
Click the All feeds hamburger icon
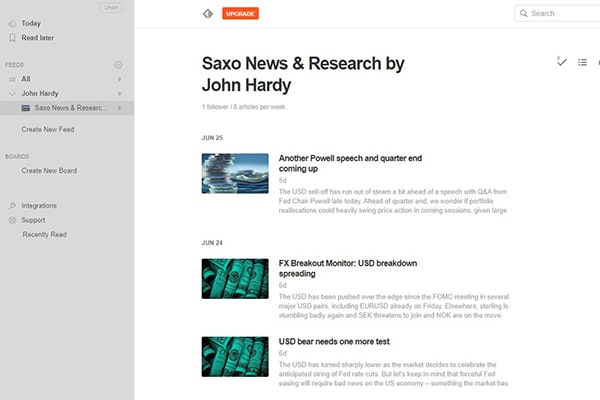point(12,79)
